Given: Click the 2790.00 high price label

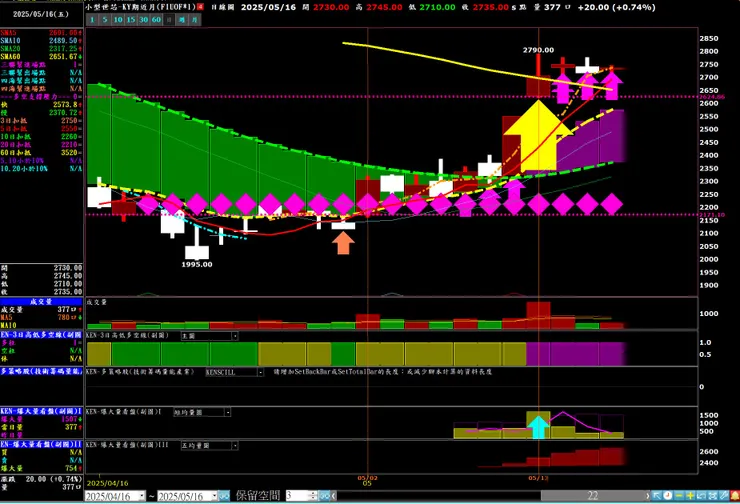Looking at the screenshot, I should pos(538,50).
